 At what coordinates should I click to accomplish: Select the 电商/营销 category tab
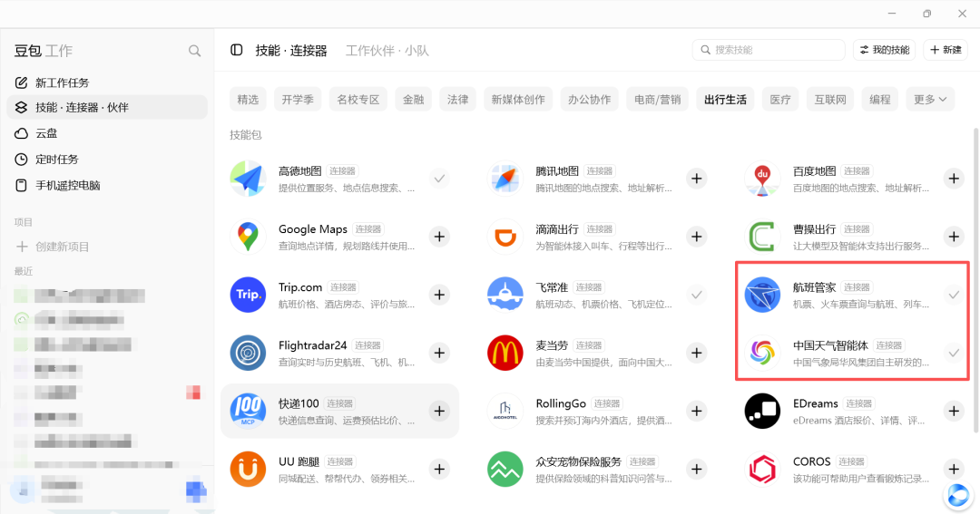coord(658,100)
